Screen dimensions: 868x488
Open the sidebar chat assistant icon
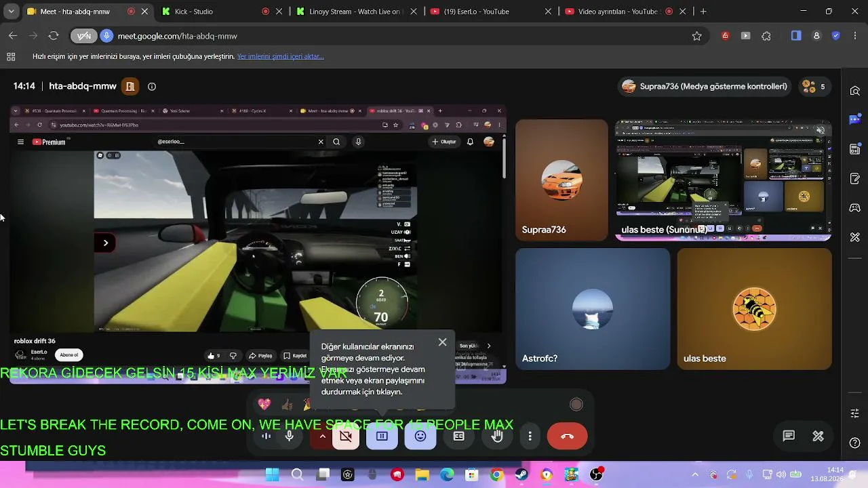click(855, 120)
